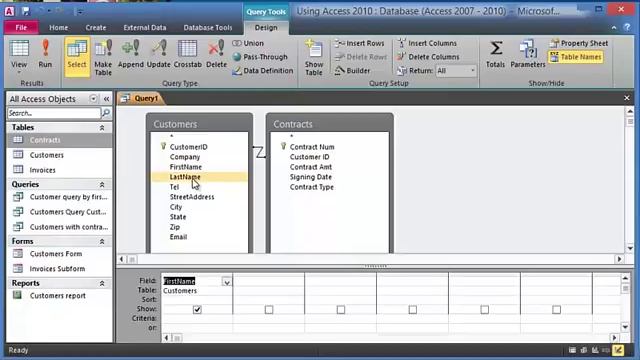Check Show box in fourth grid column
This screenshot has width=640, height=360.
click(x=413, y=310)
